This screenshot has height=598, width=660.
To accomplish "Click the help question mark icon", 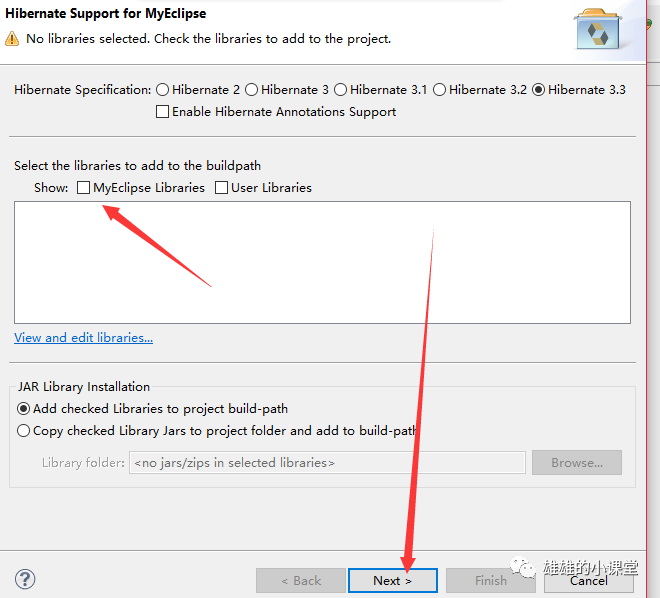I will [25, 579].
